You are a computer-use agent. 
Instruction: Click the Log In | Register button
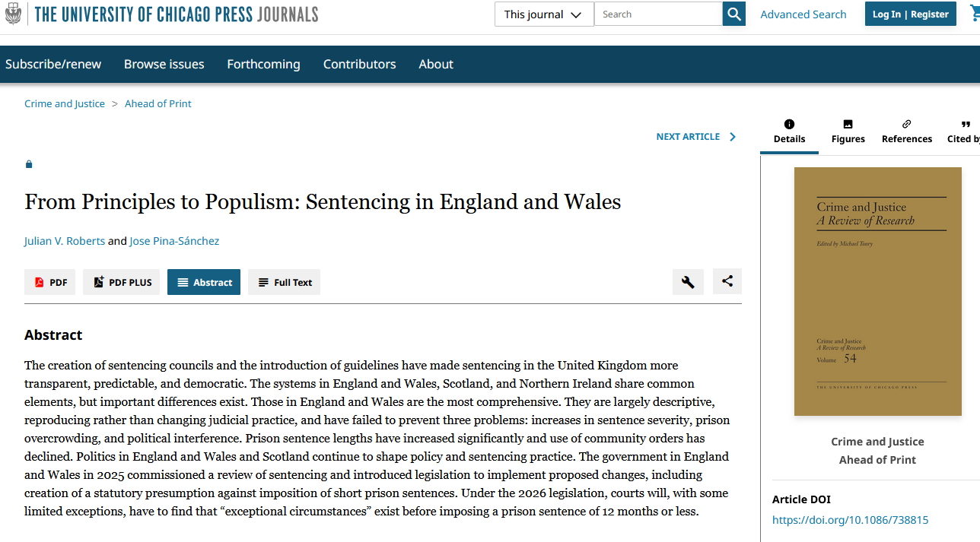[910, 14]
